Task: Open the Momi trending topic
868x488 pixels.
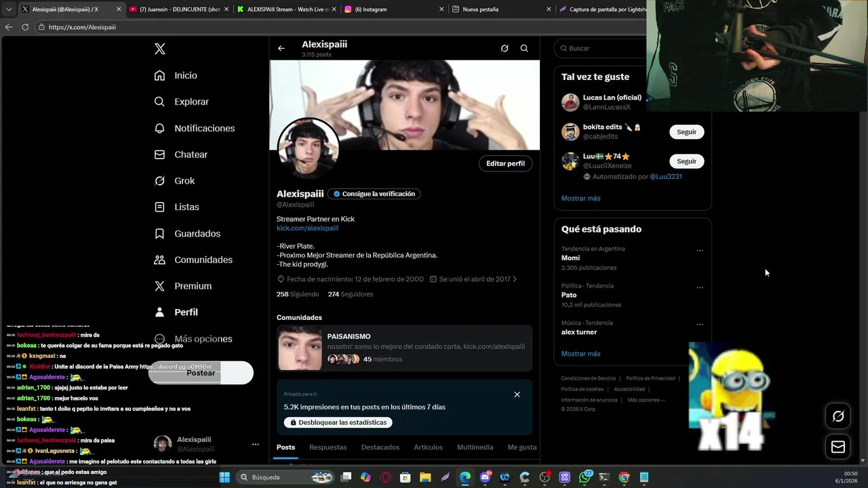Action: [x=570, y=258]
